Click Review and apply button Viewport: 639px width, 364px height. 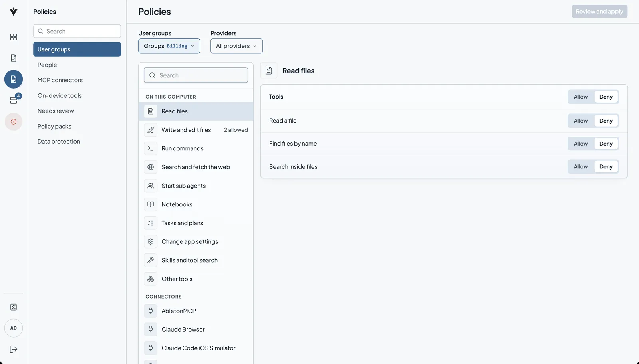point(599,11)
